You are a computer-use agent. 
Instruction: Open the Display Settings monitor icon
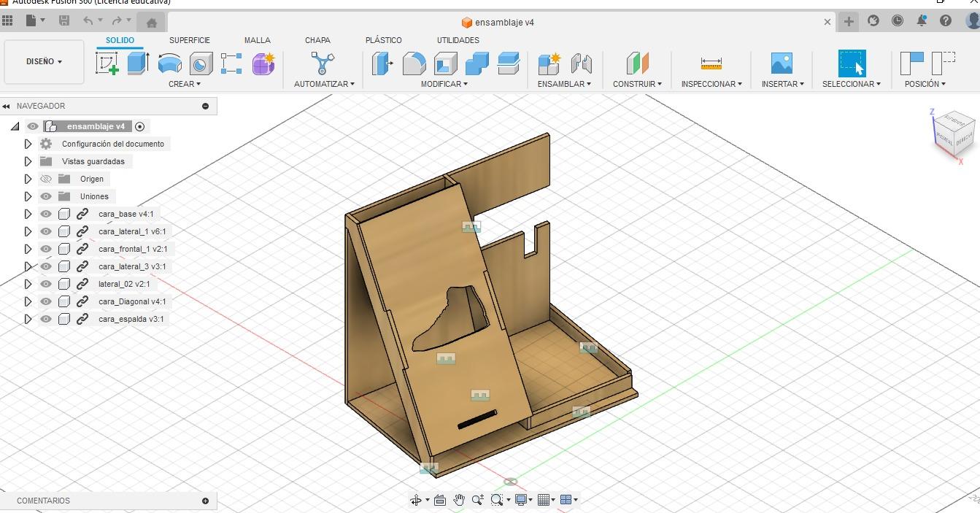[521, 500]
